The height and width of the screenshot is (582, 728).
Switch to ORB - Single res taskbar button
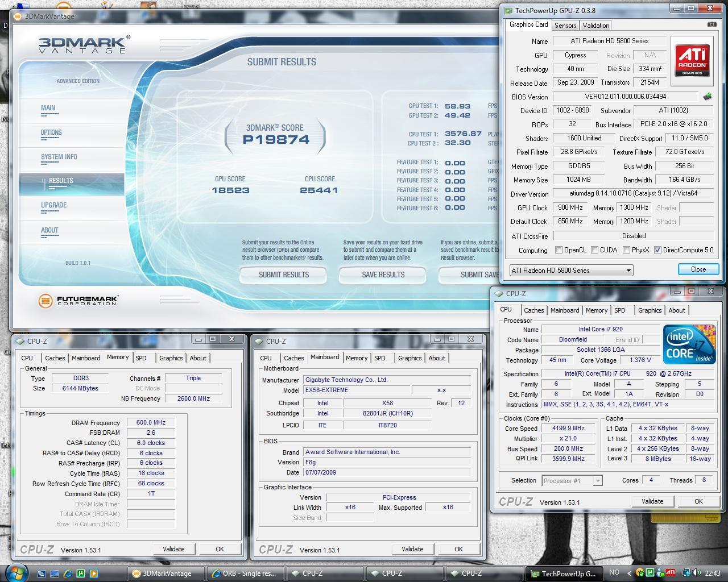245,573
